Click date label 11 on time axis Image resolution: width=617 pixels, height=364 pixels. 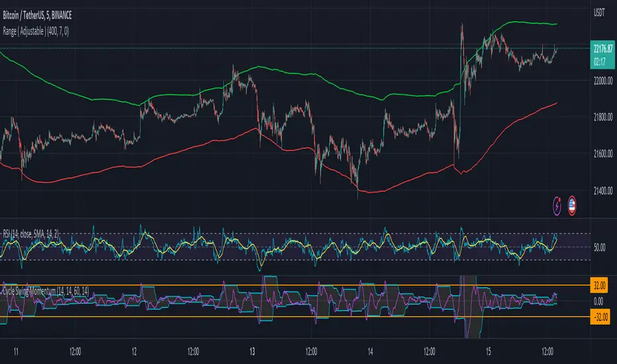point(16,351)
